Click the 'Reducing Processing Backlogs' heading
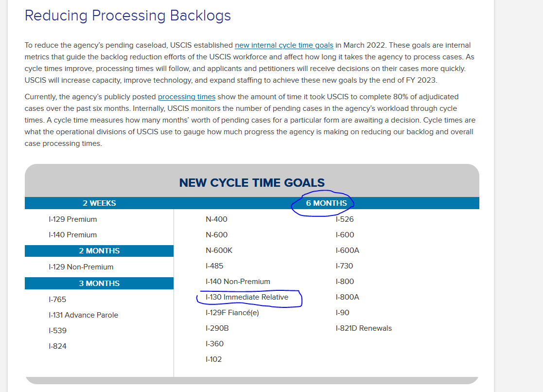Image resolution: width=543 pixels, height=392 pixels. pyautogui.click(x=128, y=16)
